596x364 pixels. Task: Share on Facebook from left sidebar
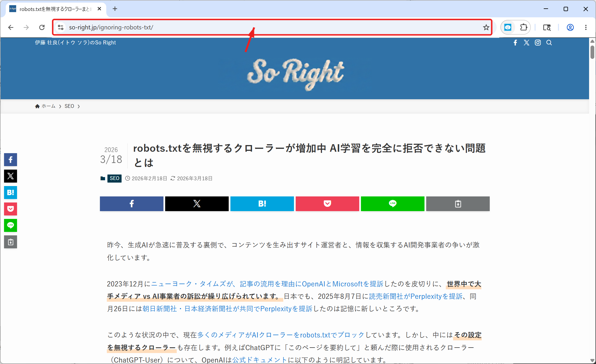point(11,160)
